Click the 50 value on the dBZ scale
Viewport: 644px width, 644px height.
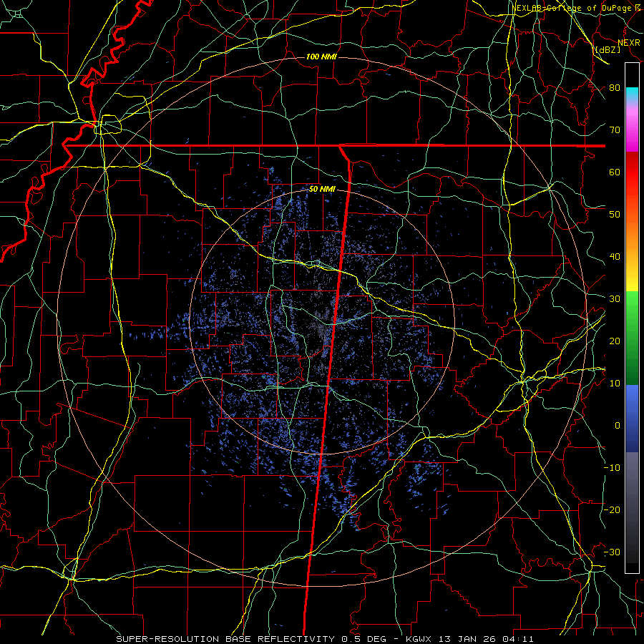pyautogui.click(x=615, y=215)
